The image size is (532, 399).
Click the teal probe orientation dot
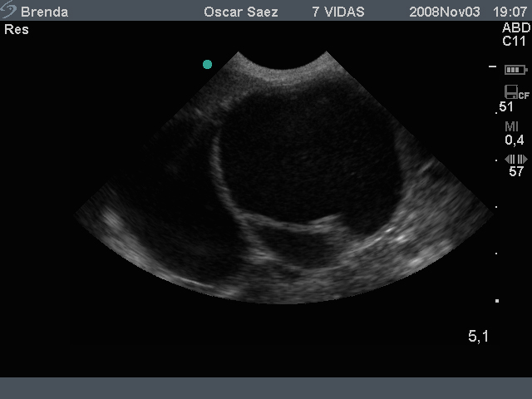tap(207, 65)
